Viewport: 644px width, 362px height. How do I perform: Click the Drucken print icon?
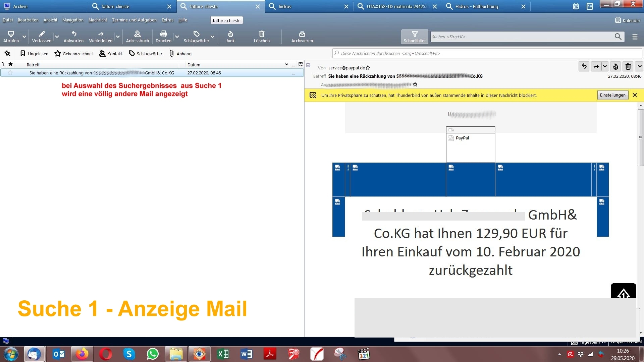pyautogui.click(x=163, y=34)
